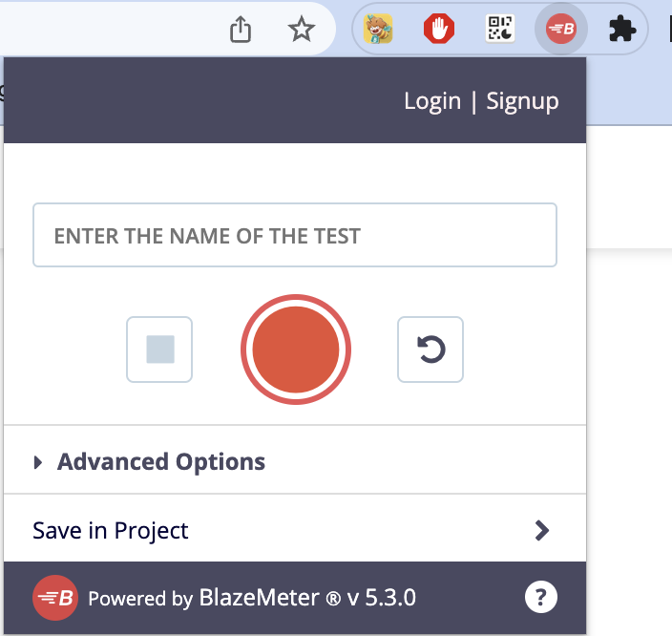Click the red stop-hand ad blocker extension
The image size is (672, 636).
438,31
